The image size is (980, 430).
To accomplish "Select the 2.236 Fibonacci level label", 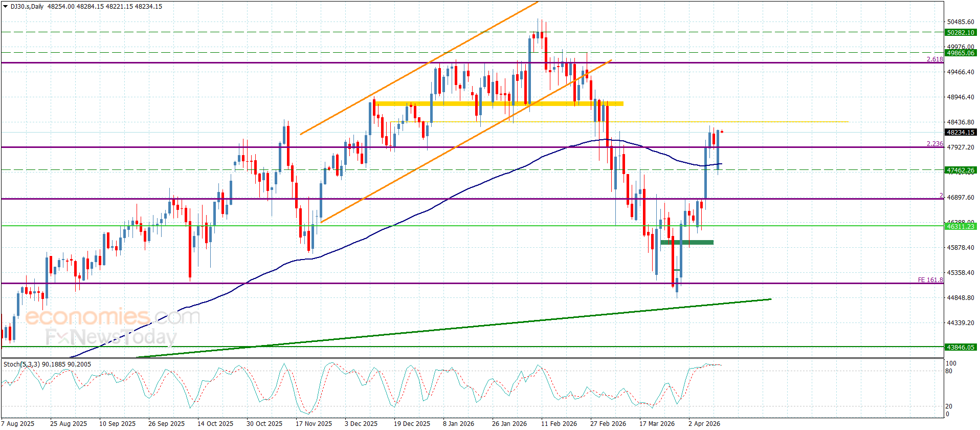I will (x=935, y=144).
